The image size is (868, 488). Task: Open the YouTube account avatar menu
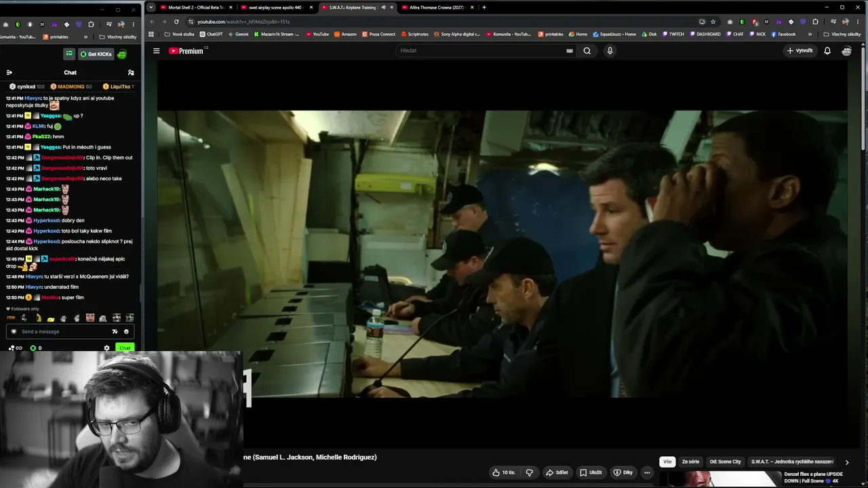846,51
